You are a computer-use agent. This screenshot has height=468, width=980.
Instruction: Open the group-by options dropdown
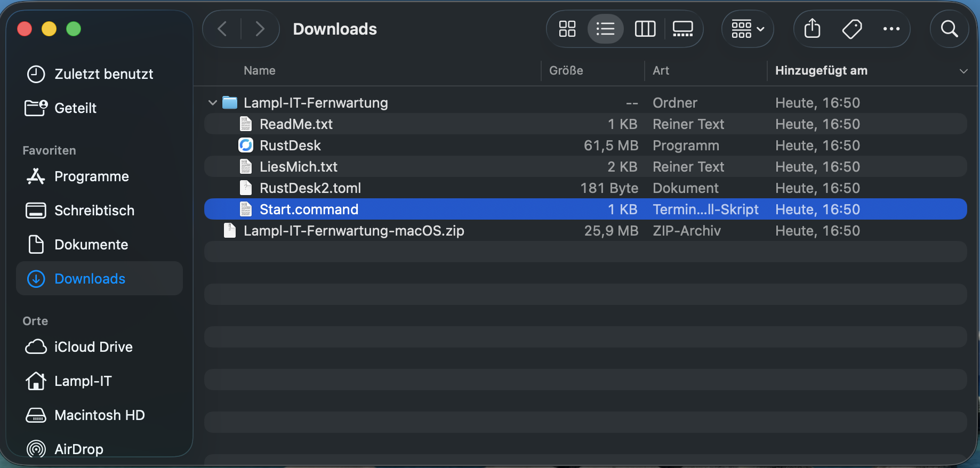point(748,29)
